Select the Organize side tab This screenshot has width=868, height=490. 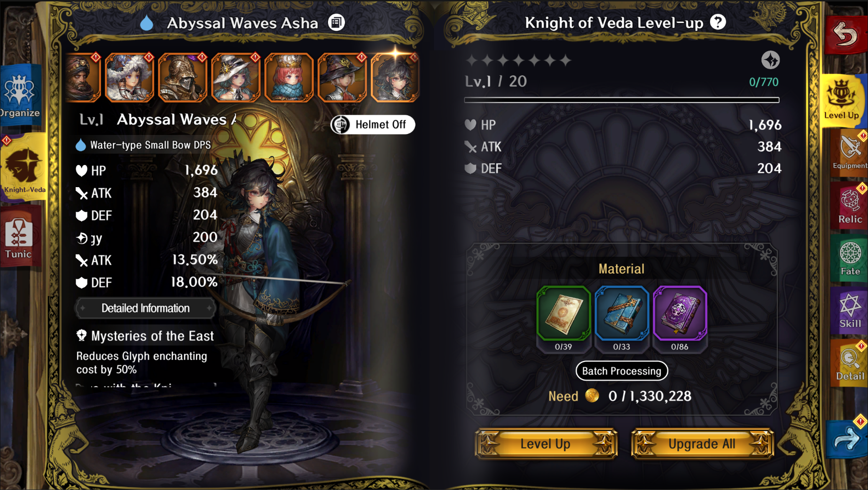20,96
